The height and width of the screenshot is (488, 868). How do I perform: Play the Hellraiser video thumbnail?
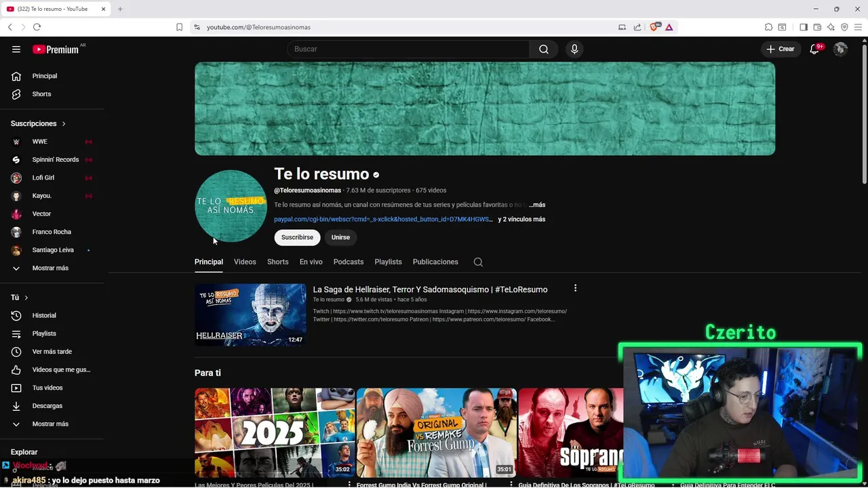[250, 314]
